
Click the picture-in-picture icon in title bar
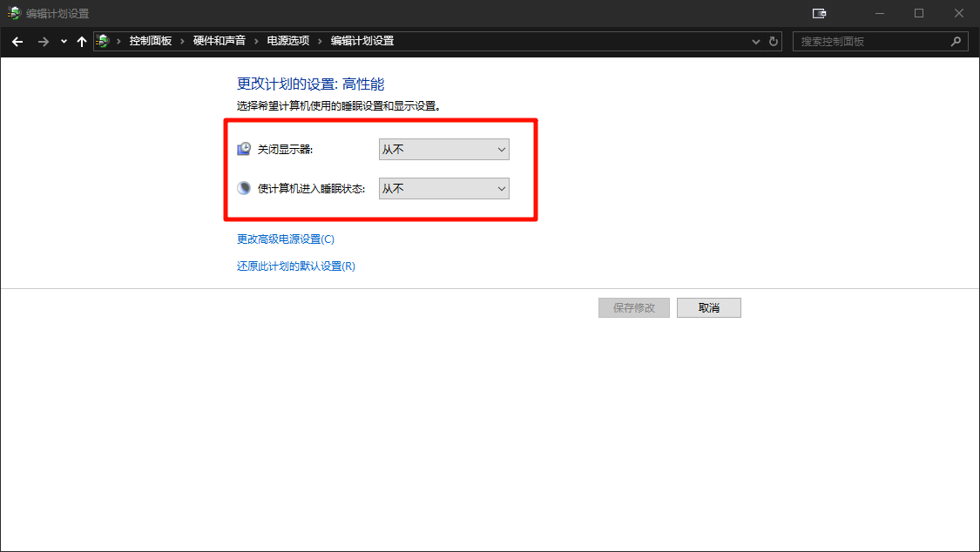819,13
